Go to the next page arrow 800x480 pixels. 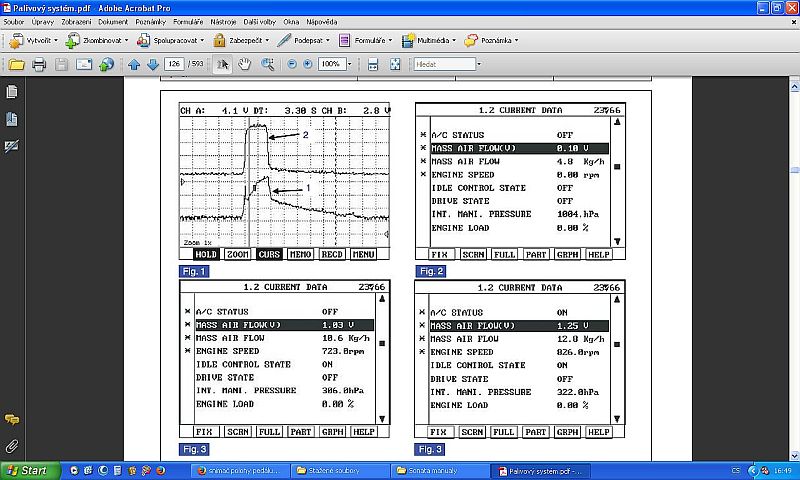tap(153, 65)
